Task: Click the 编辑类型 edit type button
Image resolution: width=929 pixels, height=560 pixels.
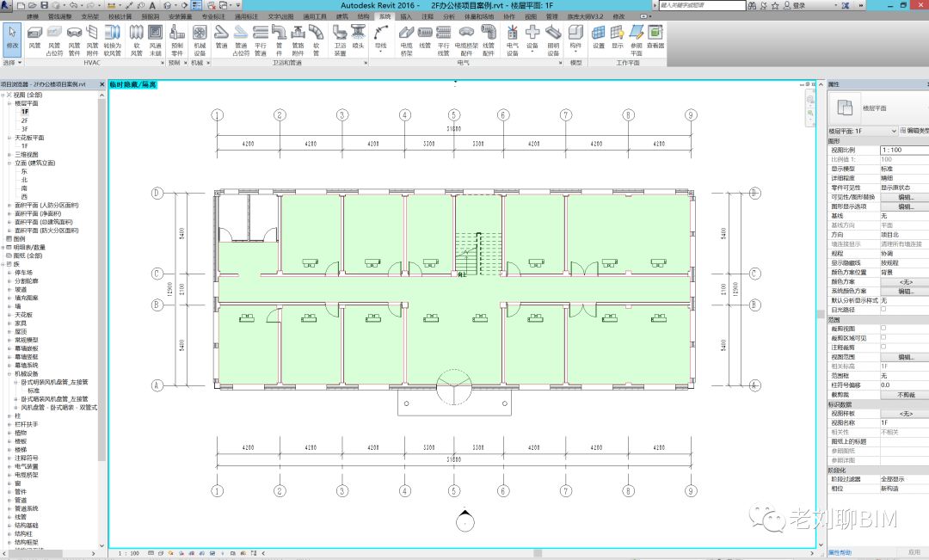Action: point(914,131)
